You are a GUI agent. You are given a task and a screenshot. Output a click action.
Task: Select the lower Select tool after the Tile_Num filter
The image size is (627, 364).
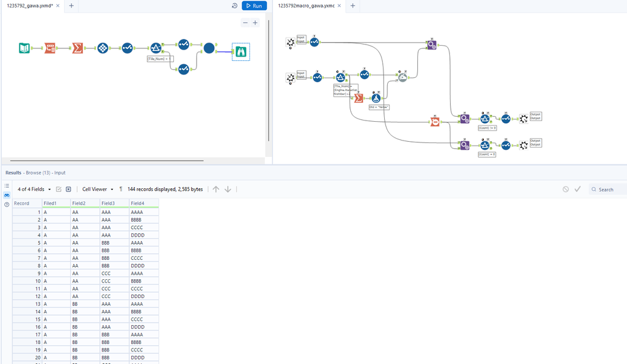pos(183,69)
